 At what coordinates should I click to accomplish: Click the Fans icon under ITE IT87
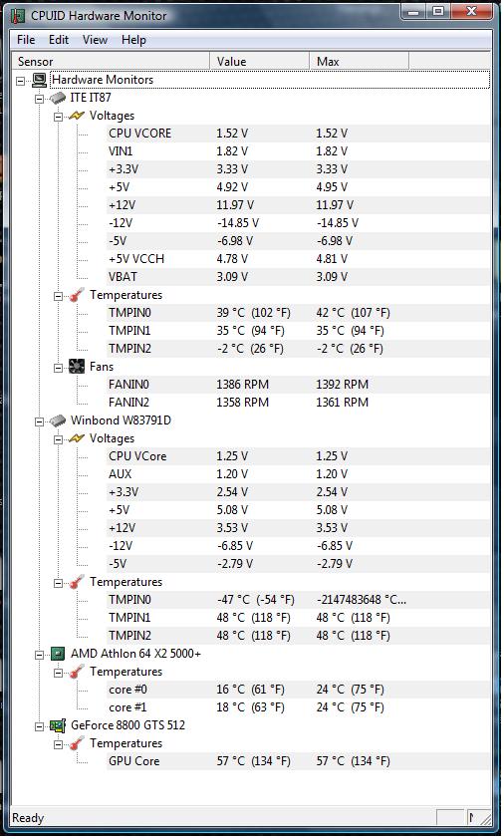[77, 367]
